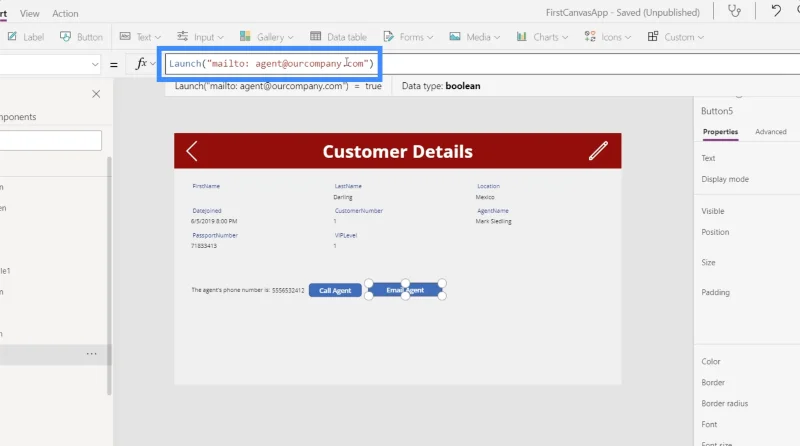This screenshot has height=446, width=800.
Task: Click the left pane vertical scrollbar
Action: (109, 276)
